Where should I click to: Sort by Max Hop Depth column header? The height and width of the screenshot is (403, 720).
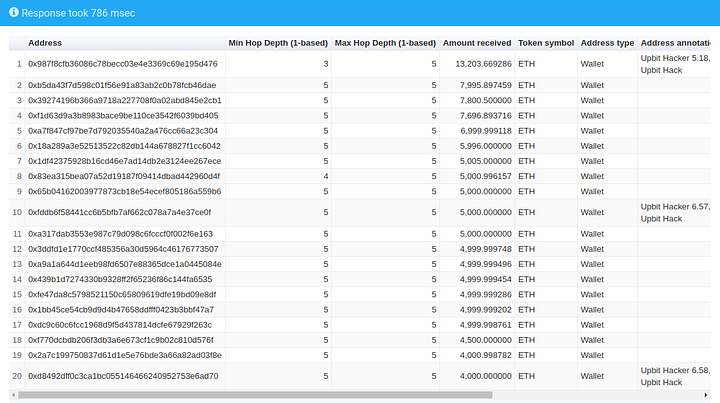coord(385,43)
